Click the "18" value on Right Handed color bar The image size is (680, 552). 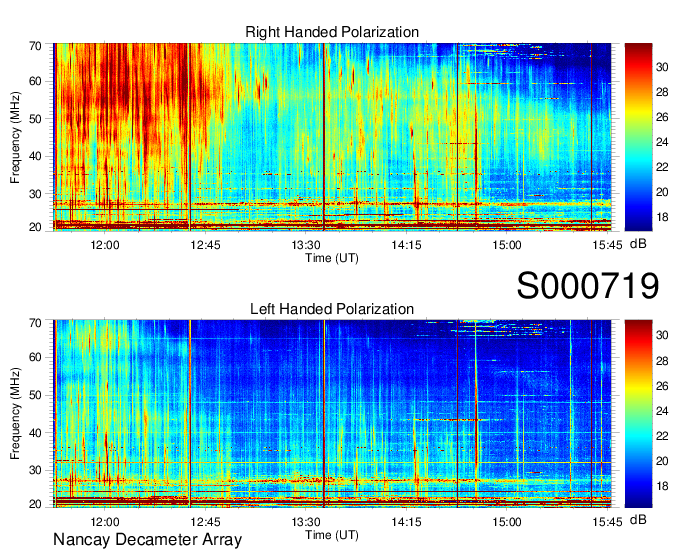662,217
